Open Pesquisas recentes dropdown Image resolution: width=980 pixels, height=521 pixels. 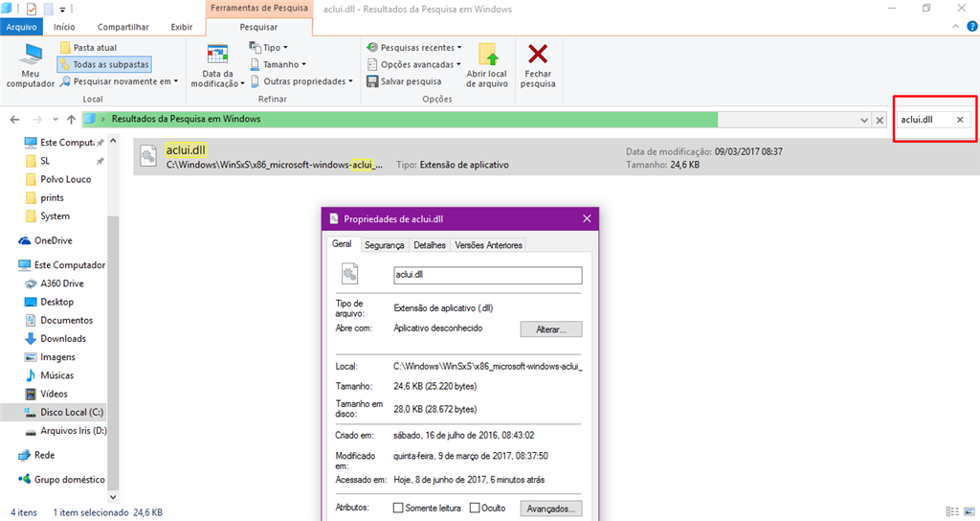[413, 48]
